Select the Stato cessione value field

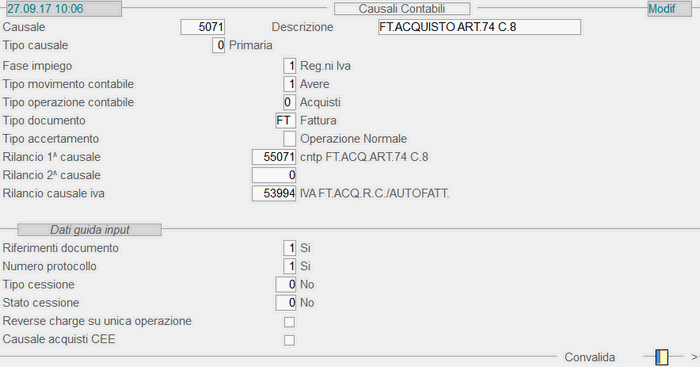(x=285, y=303)
